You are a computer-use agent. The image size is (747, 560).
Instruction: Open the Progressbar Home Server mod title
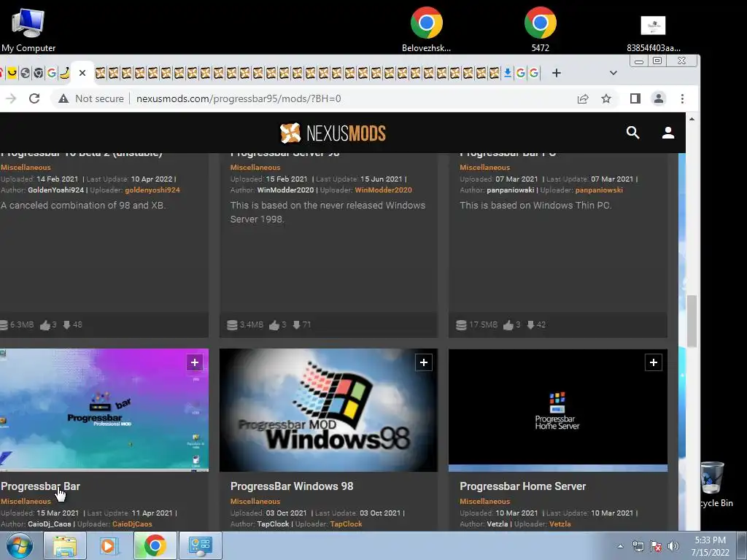(522, 486)
